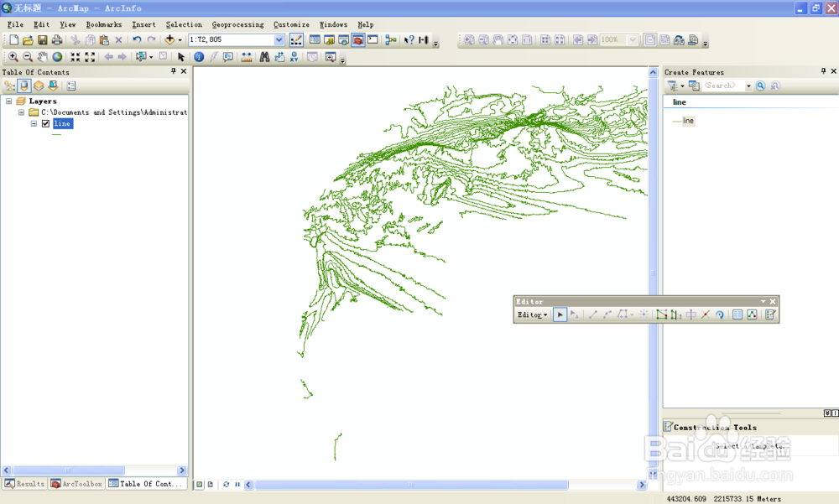Click the Fixed Zoom In icon
This screenshot has width=839, height=504.
pyautogui.click(x=76, y=57)
